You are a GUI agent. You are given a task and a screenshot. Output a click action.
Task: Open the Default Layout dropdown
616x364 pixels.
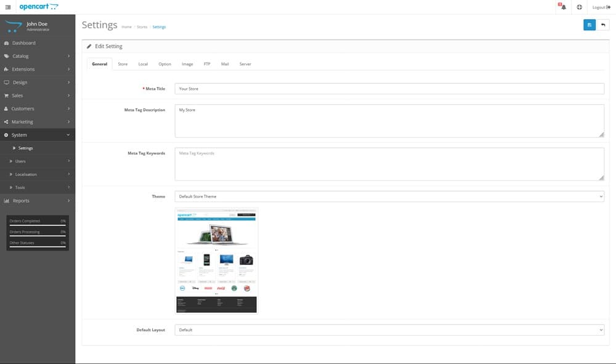click(x=389, y=330)
